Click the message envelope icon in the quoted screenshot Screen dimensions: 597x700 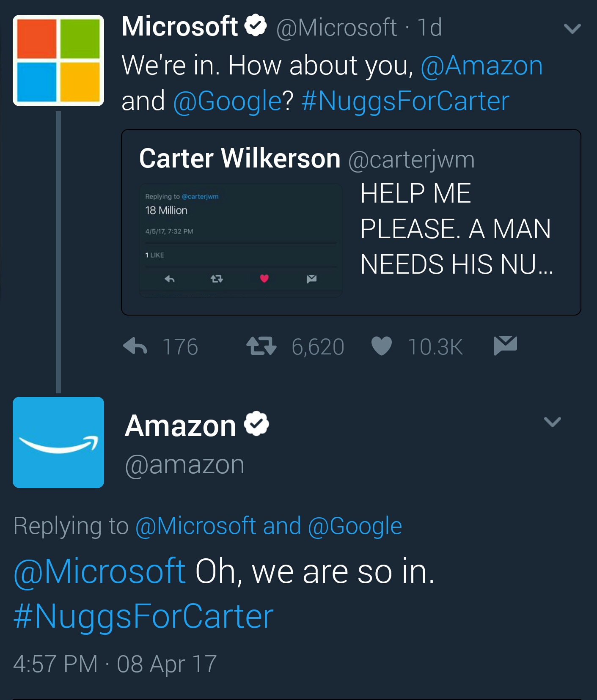(311, 279)
